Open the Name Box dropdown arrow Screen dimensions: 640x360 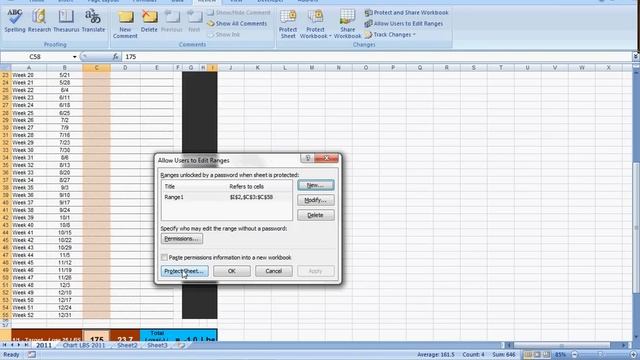tap(74, 57)
